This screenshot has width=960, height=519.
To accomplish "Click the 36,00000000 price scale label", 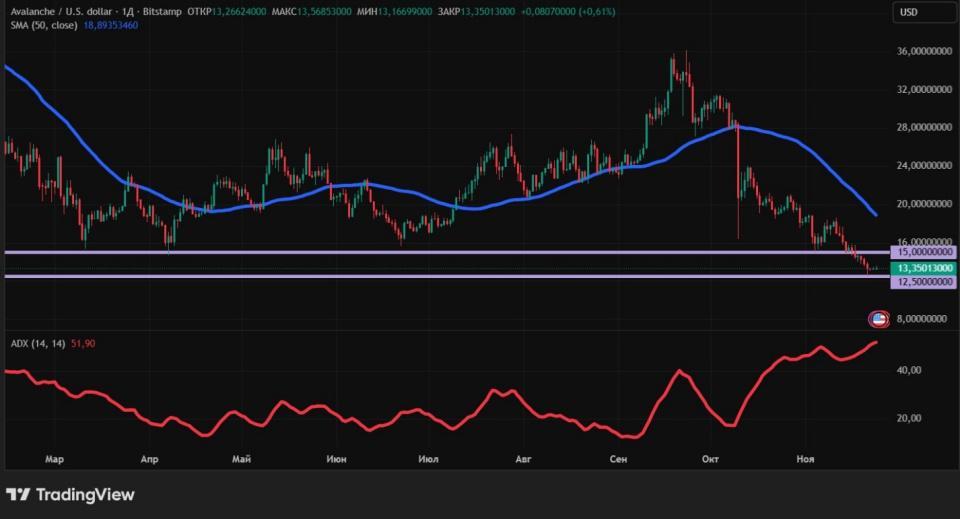I will point(920,51).
